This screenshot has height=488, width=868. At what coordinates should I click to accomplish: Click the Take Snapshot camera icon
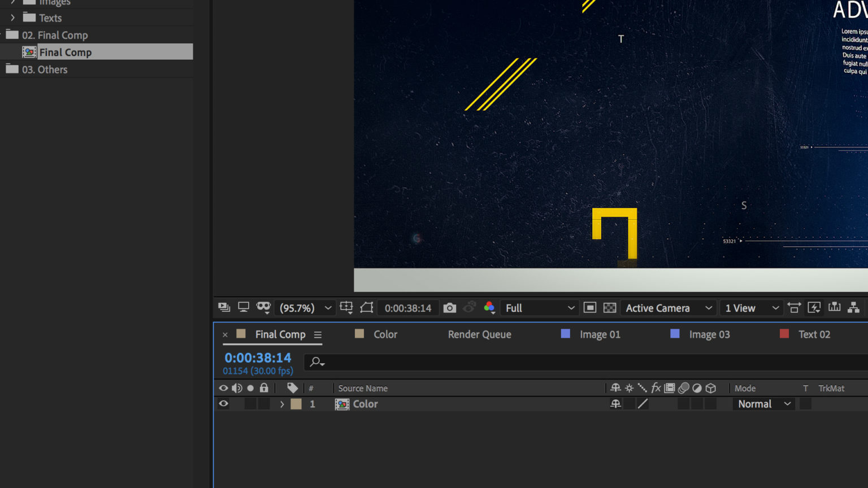[449, 308]
